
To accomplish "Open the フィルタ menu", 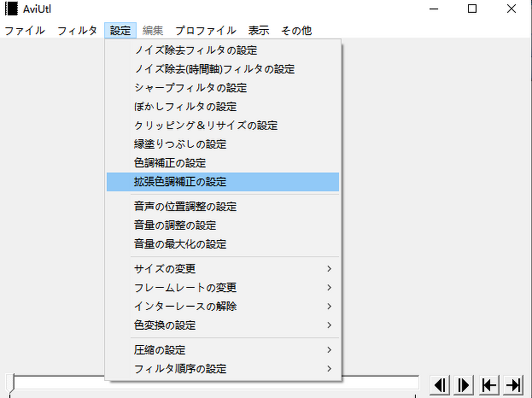I will point(77,31).
